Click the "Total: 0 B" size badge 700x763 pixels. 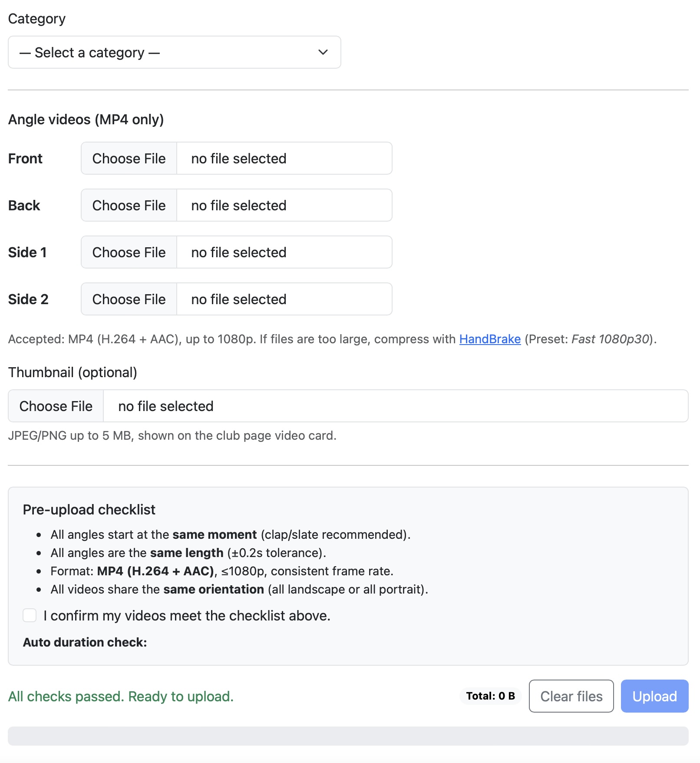[490, 696]
